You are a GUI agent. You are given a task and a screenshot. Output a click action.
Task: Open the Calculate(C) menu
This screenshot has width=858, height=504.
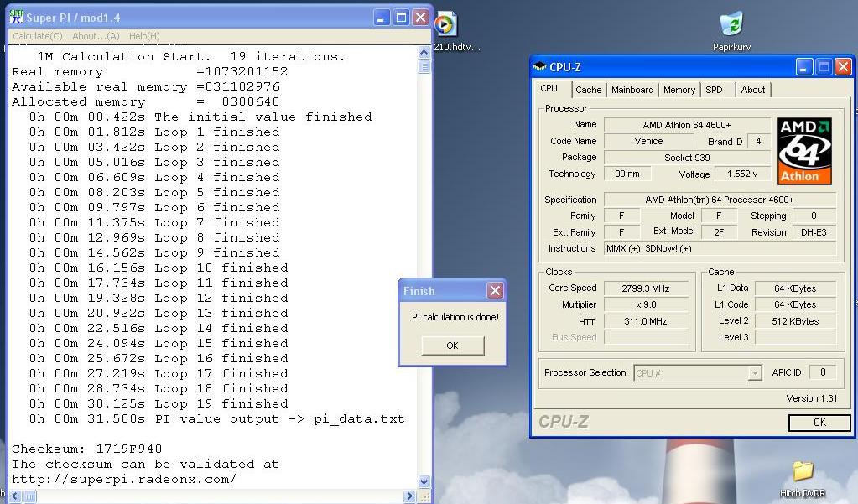pyautogui.click(x=37, y=36)
